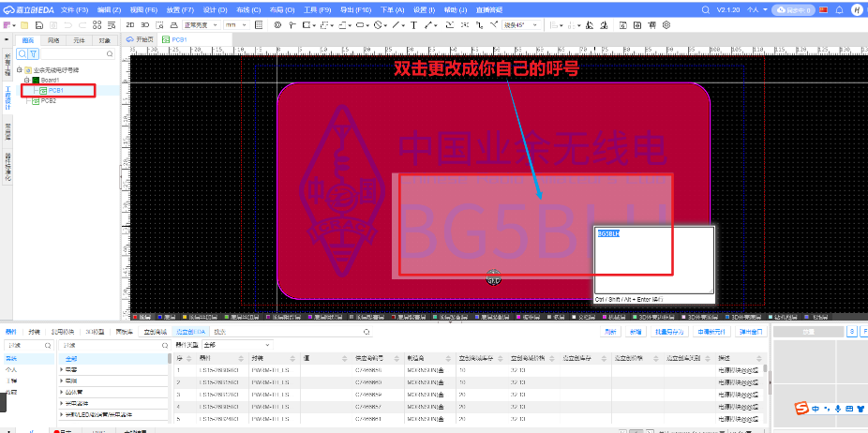
Task: Switch to the 网络 tab in left panel
Action: tap(53, 40)
